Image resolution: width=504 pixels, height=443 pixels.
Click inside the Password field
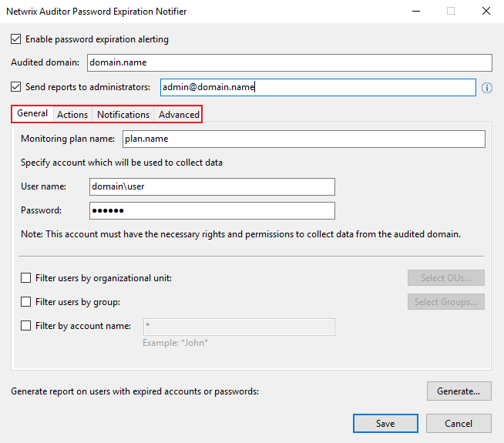[212, 210]
